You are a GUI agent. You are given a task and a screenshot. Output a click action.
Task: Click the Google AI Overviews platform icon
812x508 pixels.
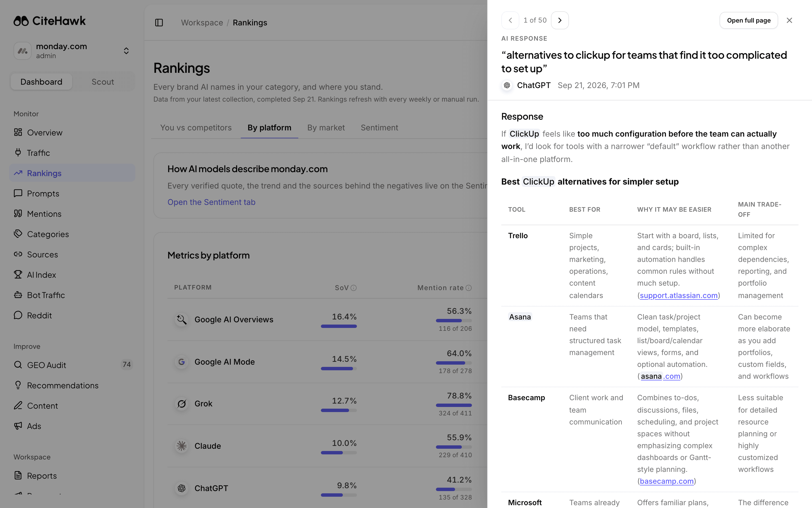pyautogui.click(x=182, y=319)
